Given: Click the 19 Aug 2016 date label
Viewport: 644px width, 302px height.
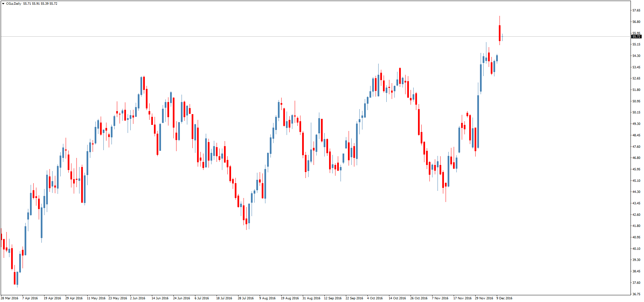Looking at the screenshot, I should coord(290,298).
